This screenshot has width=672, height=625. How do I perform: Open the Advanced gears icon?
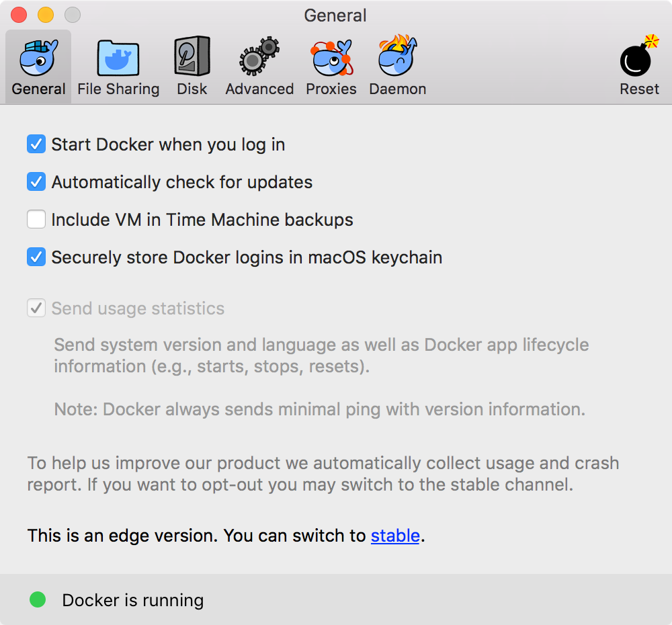pyautogui.click(x=259, y=56)
